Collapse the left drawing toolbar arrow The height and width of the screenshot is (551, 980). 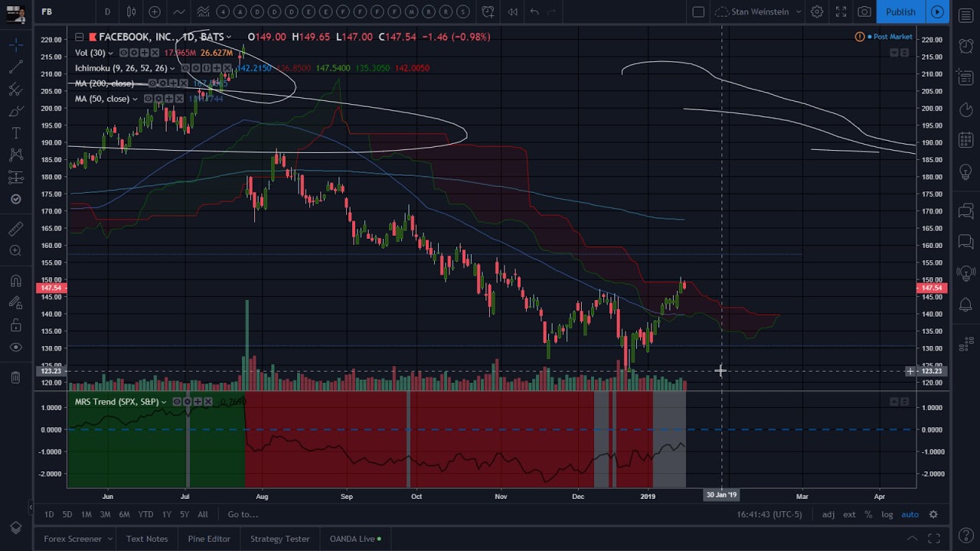[x=31, y=507]
